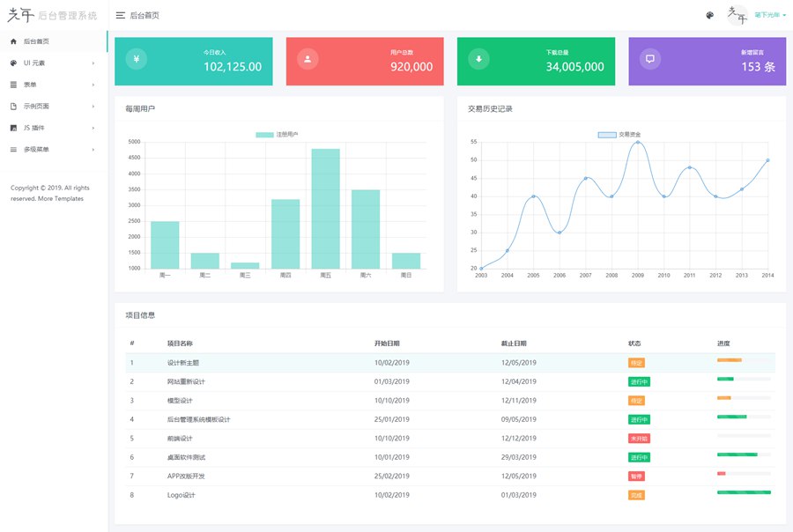Click the 153 条 new messages value
This screenshot has width=793, height=532.
[x=758, y=67]
